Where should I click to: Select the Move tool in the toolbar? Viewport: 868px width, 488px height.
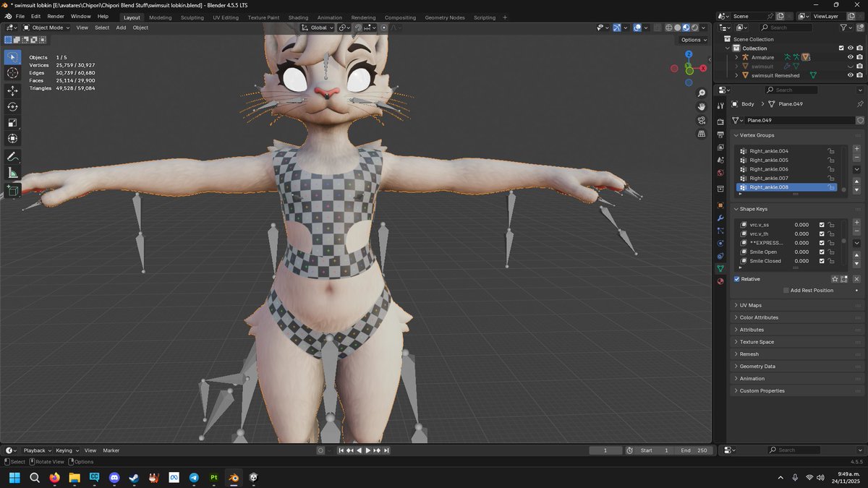(x=12, y=90)
